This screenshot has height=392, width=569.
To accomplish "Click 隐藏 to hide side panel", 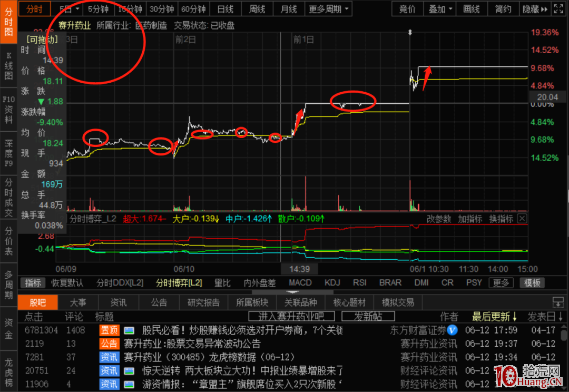I will point(535,9).
